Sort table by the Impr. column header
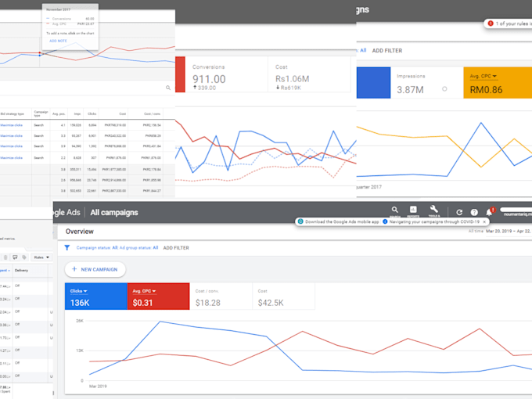 (x=77, y=113)
